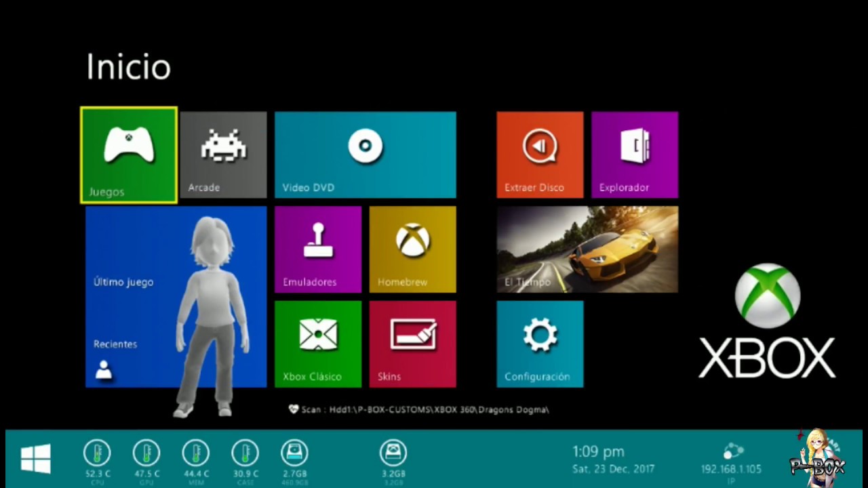Click the XBOX wordmark text

(x=767, y=358)
